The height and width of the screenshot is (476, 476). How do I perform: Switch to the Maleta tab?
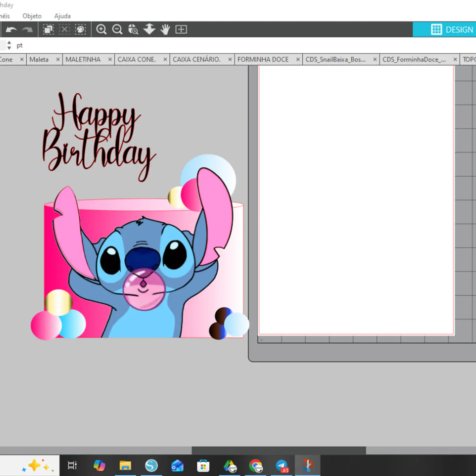point(39,60)
